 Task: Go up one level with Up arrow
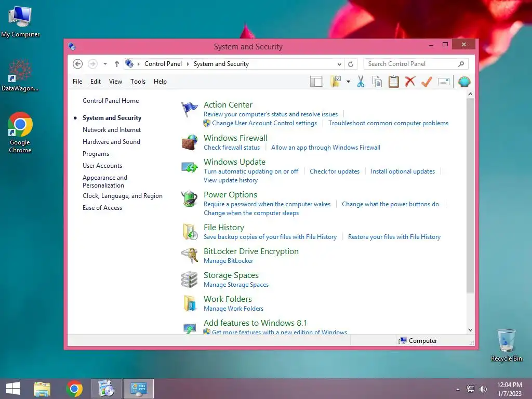point(117,64)
